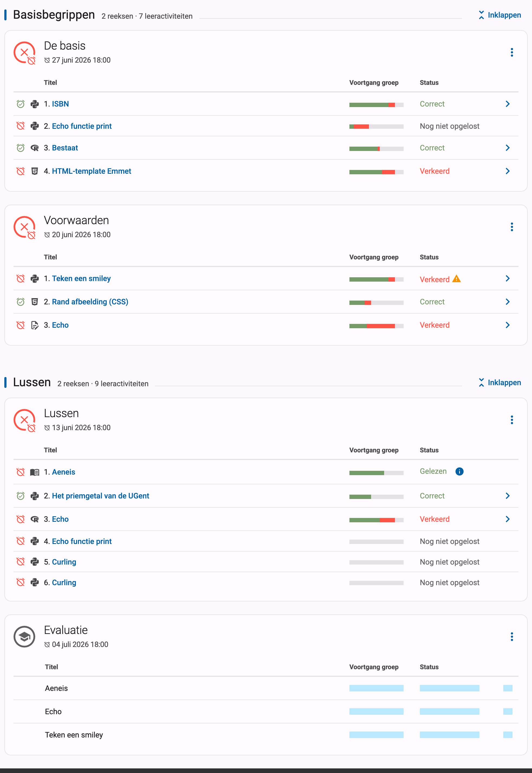The height and width of the screenshot is (773, 532).
Task: Click the Echo row in Evaluatie
Action: 266,711
